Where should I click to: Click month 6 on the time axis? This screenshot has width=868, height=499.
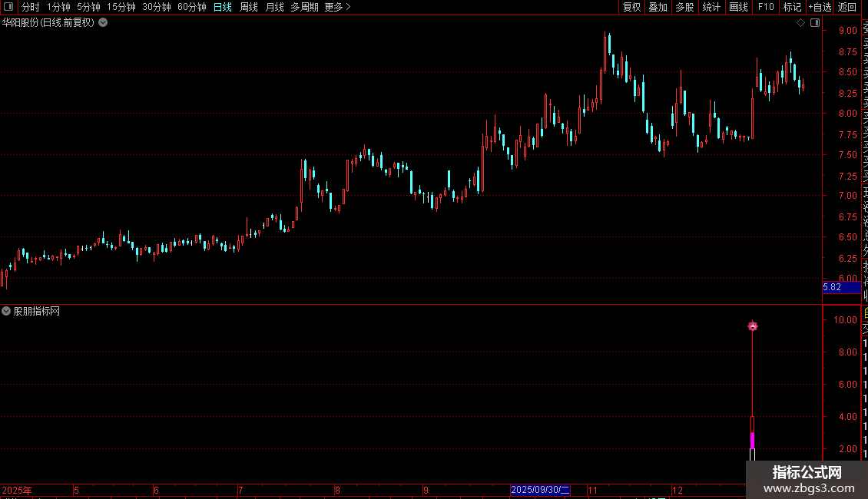pos(156,491)
